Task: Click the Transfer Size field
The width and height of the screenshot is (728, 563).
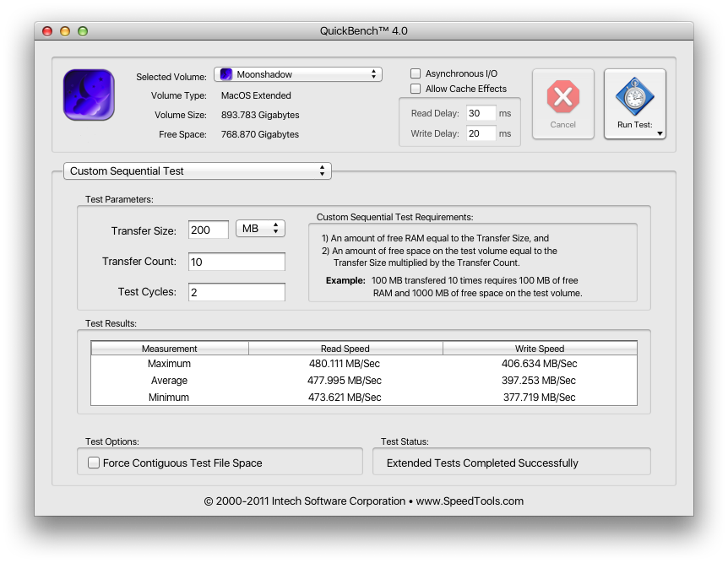Action: pos(208,230)
